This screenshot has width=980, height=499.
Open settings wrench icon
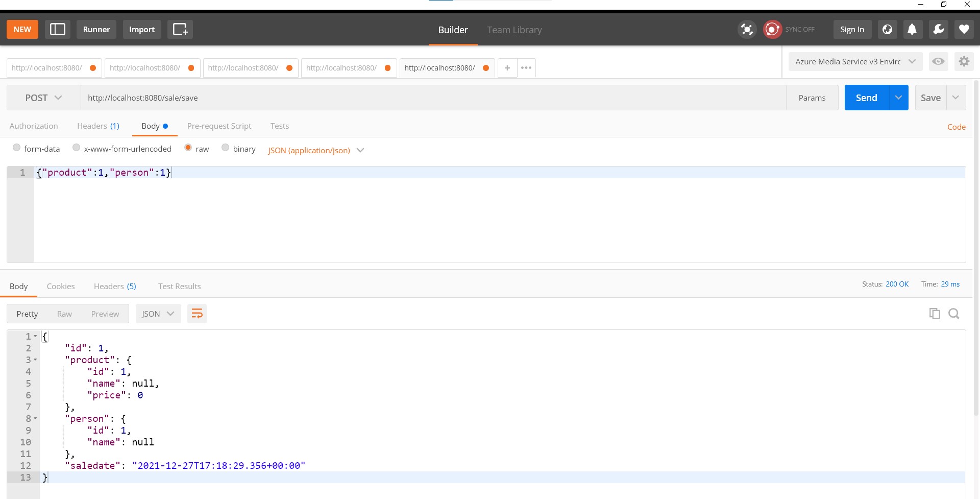click(938, 30)
